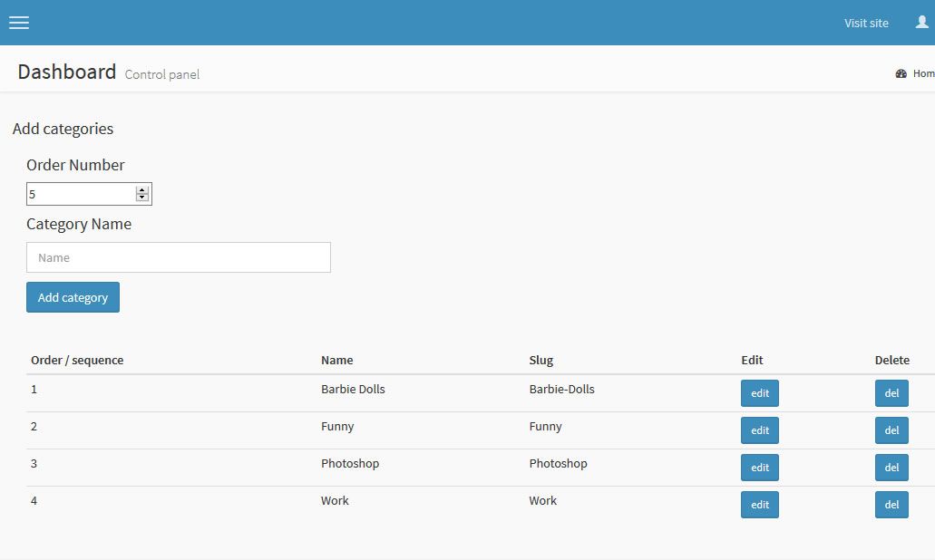Click the Slug column header
This screenshot has width=935, height=560.
(x=541, y=360)
